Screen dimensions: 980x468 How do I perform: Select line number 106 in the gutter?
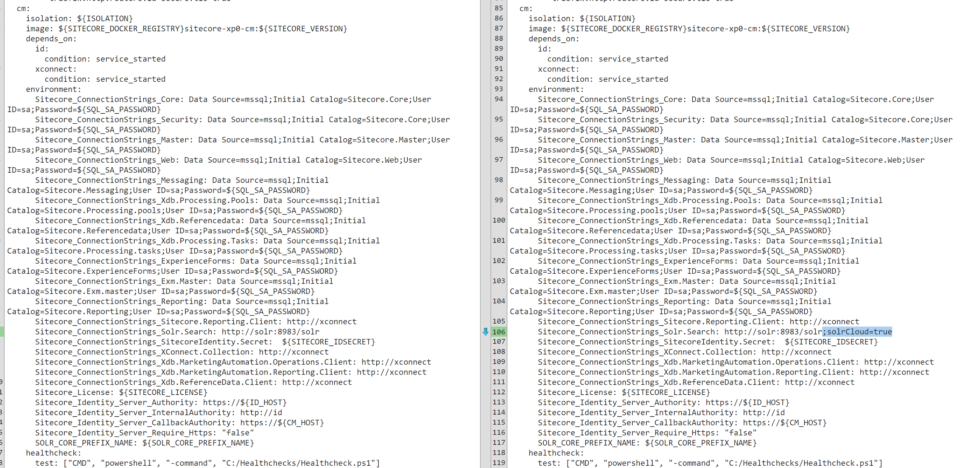(x=499, y=332)
